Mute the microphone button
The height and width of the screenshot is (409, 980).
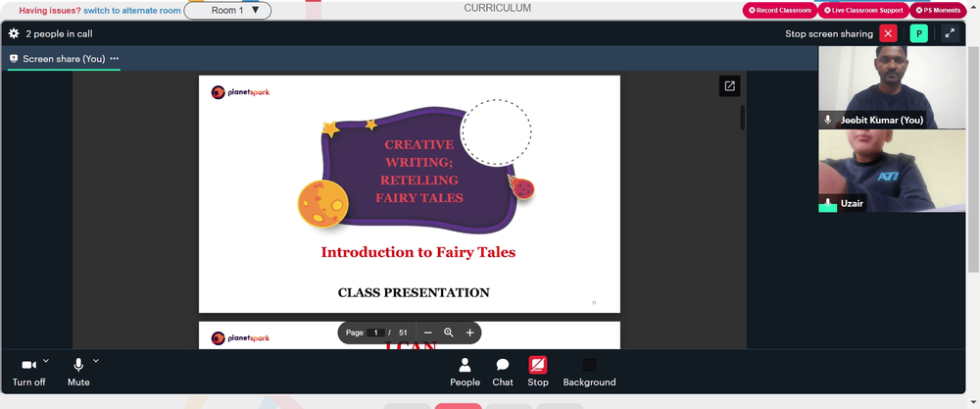[78, 373]
